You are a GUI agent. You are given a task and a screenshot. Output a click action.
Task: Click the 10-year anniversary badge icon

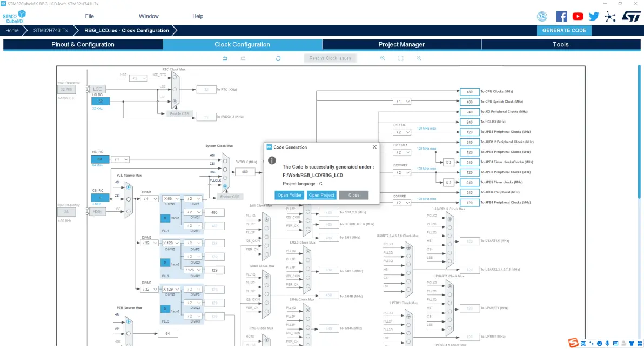(542, 16)
